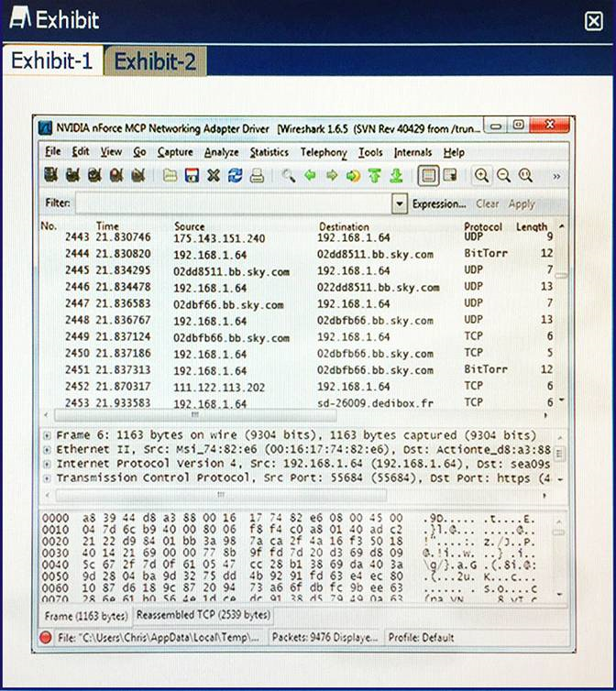
Task: Click the red capture status indicator in status bar
Action: pos(46,637)
